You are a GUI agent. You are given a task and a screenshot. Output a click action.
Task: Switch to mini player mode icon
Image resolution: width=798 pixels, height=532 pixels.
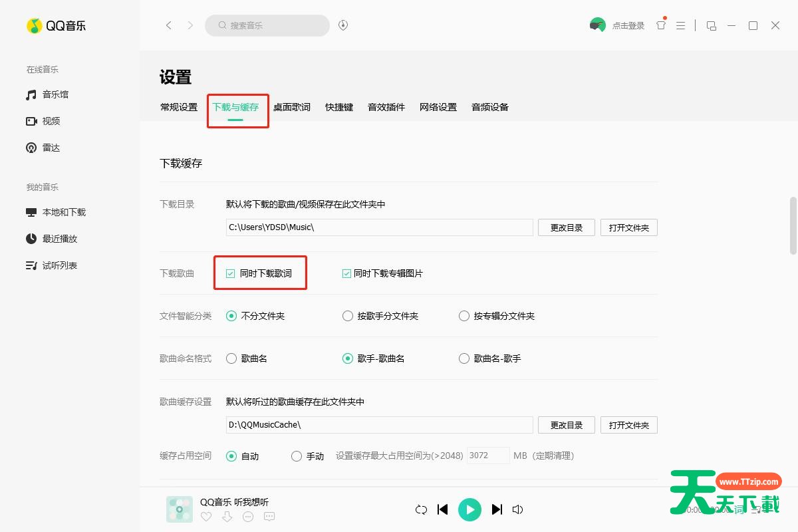click(711, 25)
